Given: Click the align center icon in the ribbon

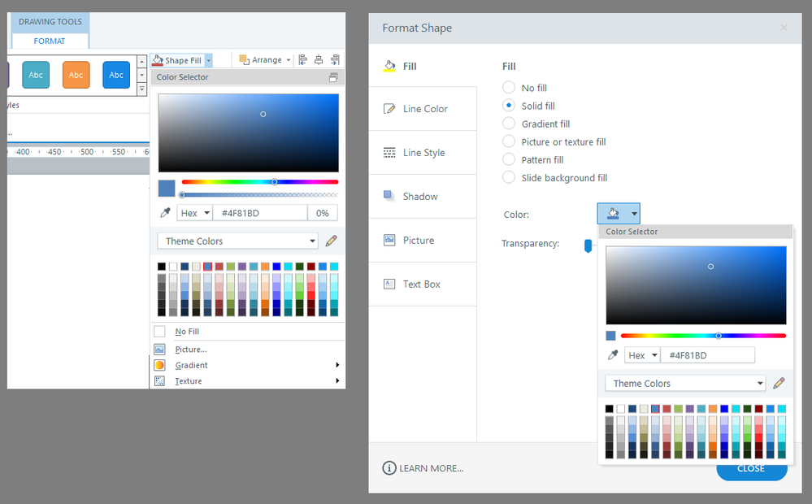Looking at the screenshot, I should [319, 60].
